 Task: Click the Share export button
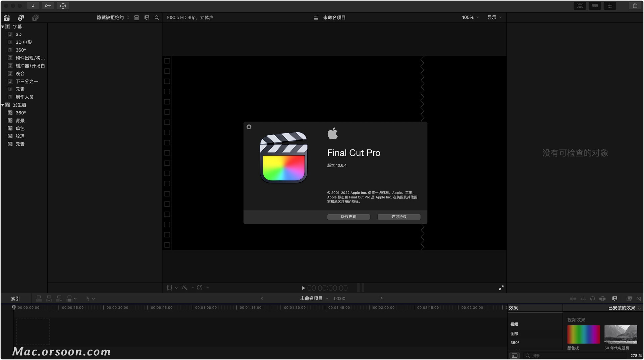click(635, 6)
